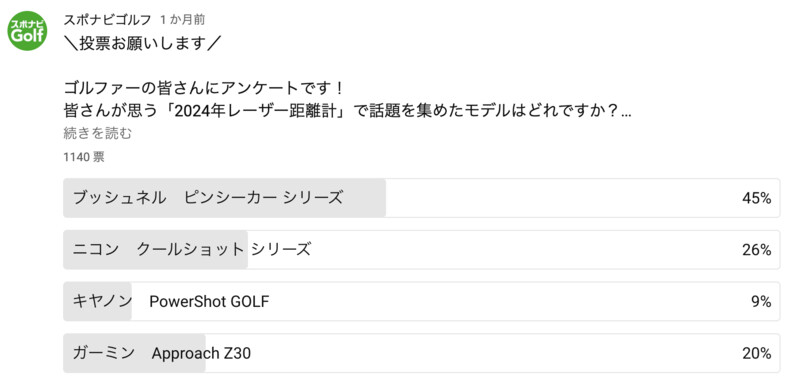Click the 20% result label
Image resolution: width=796 pixels, height=387 pixels.
click(757, 354)
